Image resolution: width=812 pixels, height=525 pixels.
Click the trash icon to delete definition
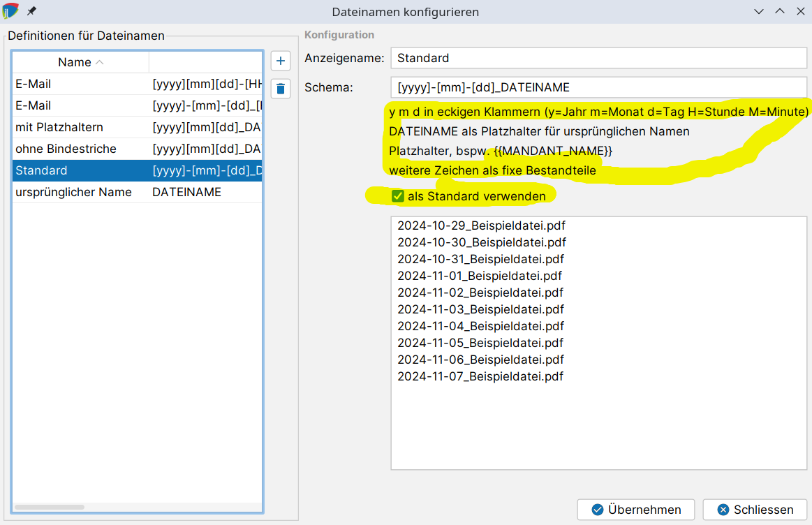281,89
